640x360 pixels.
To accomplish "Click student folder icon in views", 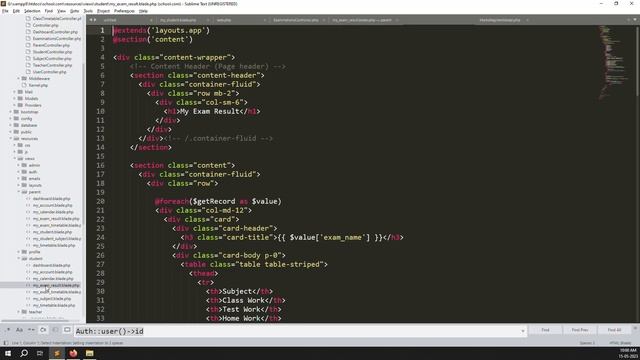I will (x=24, y=258).
